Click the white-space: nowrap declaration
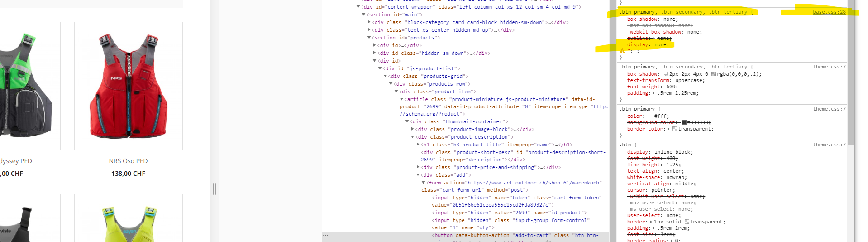 (x=657, y=177)
